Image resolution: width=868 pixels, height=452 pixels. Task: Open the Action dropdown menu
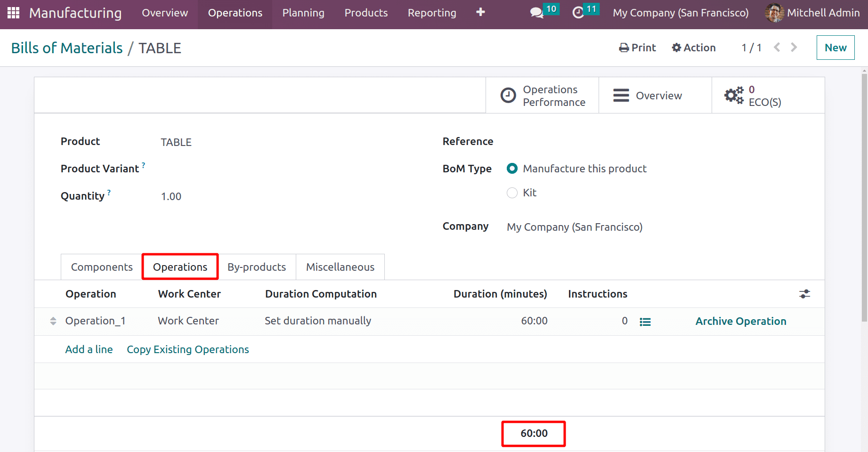click(694, 48)
